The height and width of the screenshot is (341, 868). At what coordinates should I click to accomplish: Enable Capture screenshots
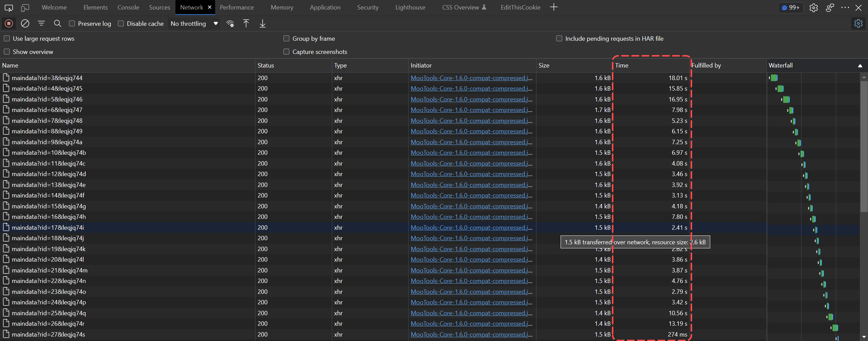point(286,52)
